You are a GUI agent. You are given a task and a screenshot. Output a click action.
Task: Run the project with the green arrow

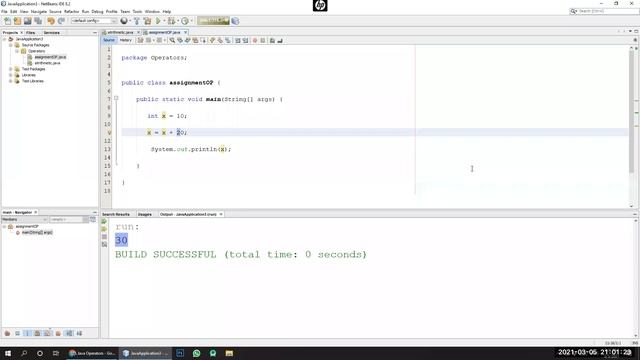[x=158, y=21]
